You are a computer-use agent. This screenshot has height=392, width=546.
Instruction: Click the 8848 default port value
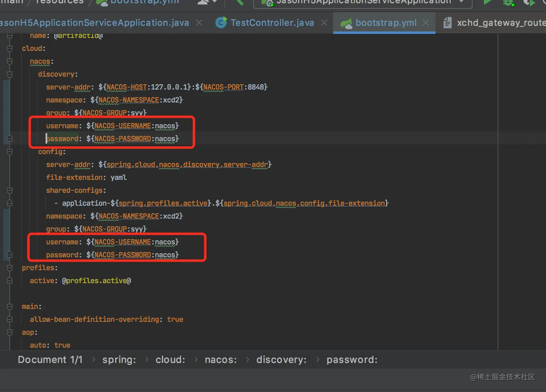pyautogui.click(x=256, y=87)
